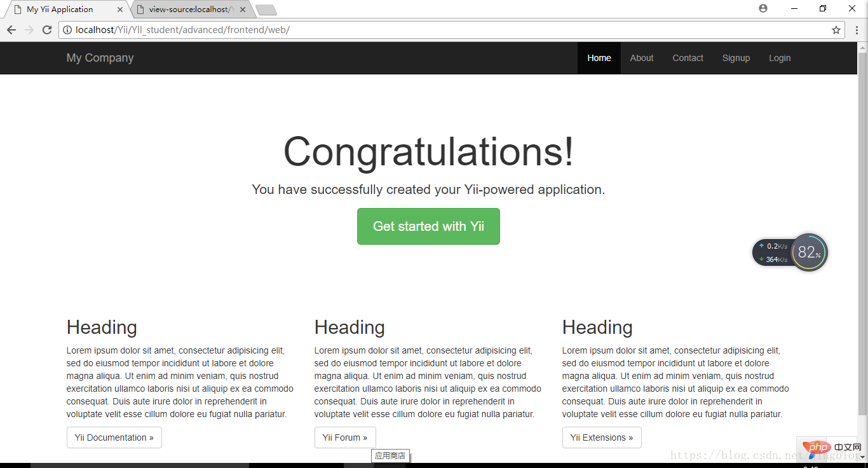Minimize the Chrome window

click(794, 8)
